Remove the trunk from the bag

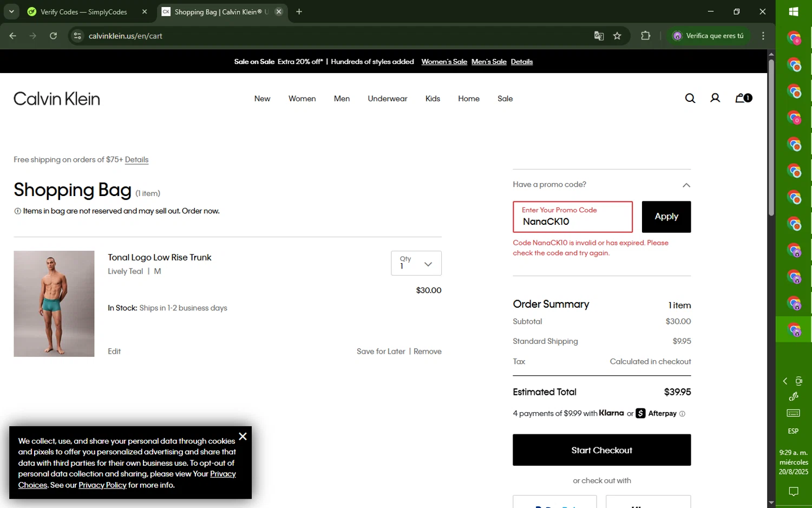[428, 351]
